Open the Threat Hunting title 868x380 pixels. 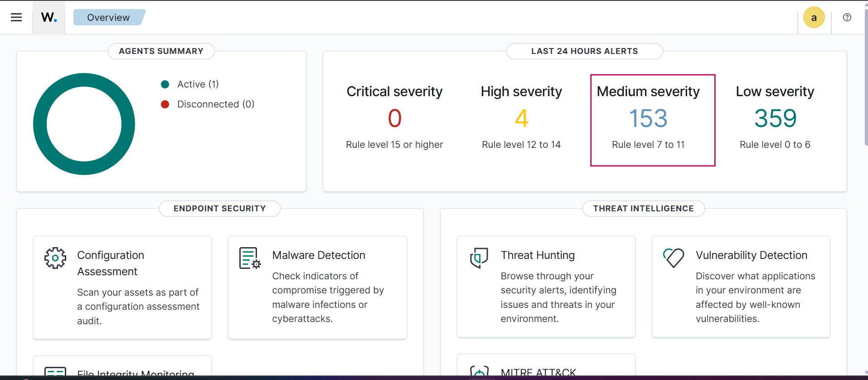538,255
